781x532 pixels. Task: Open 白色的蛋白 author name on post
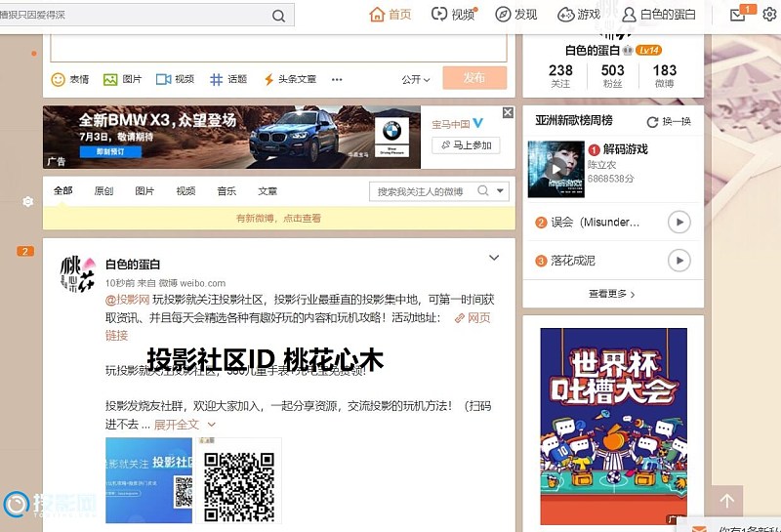tap(133, 264)
